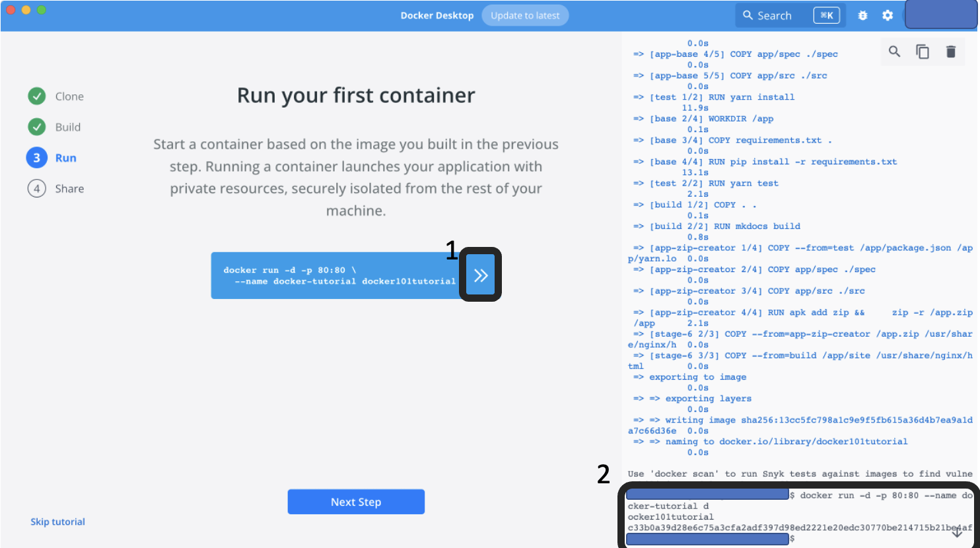Click 'RUN pip install -r requirements.txt' line

765,162
